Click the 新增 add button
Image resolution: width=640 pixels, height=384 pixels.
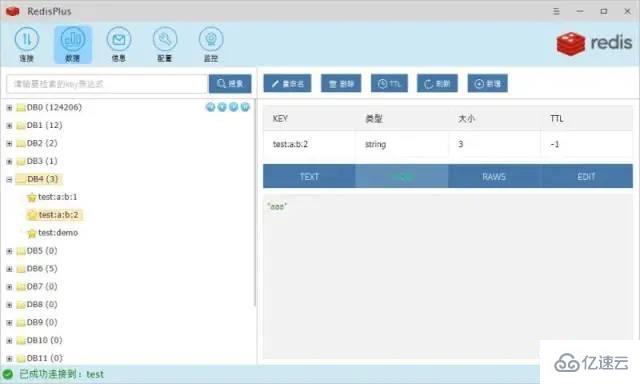click(x=488, y=84)
